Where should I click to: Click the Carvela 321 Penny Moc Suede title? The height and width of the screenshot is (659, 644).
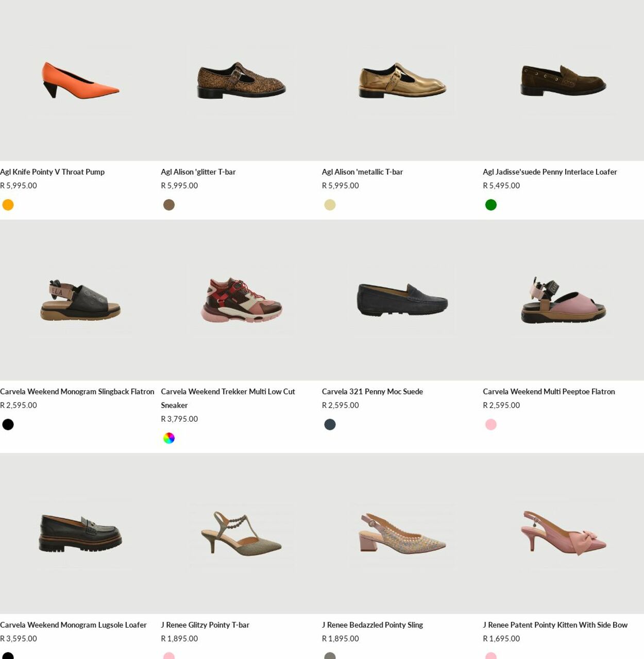(372, 392)
